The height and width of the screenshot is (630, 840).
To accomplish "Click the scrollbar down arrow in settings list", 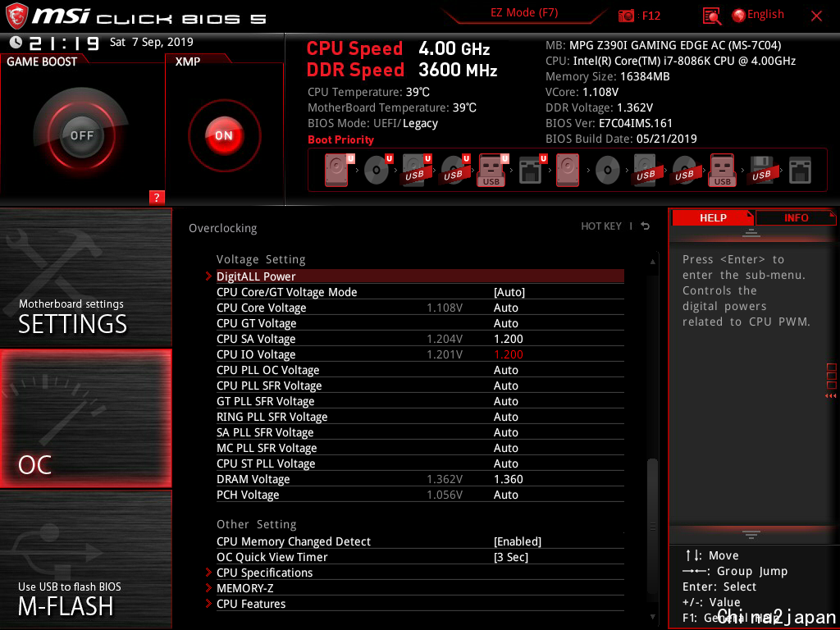I will click(x=652, y=617).
